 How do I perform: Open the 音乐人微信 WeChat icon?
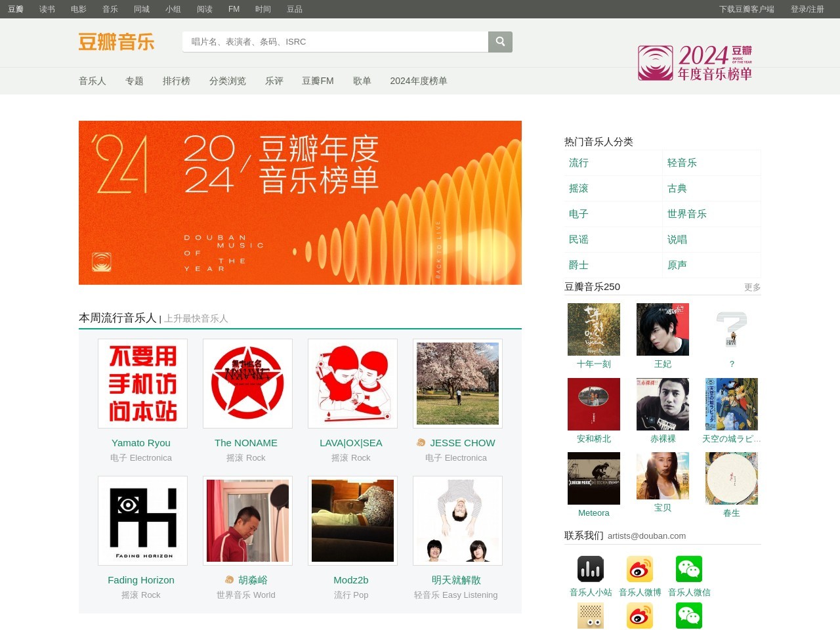point(689,569)
